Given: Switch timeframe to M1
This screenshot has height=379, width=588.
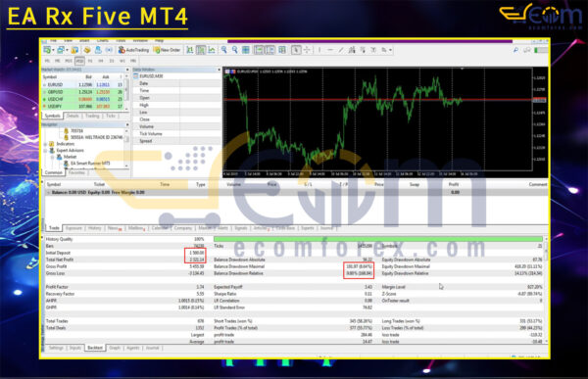Looking at the screenshot, I should (x=47, y=61).
